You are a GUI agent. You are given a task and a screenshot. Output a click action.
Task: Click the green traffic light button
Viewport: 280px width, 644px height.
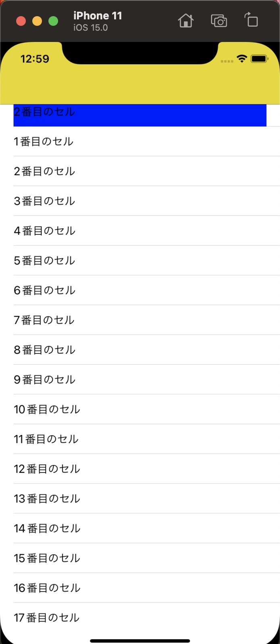[52, 20]
